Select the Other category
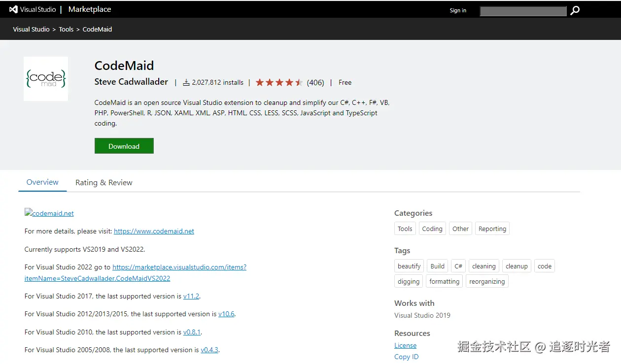This screenshot has height=364, width=621. click(x=460, y=229)
